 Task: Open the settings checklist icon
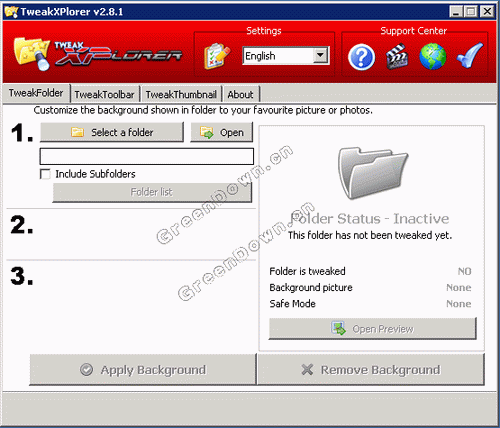tap(217, 56)
